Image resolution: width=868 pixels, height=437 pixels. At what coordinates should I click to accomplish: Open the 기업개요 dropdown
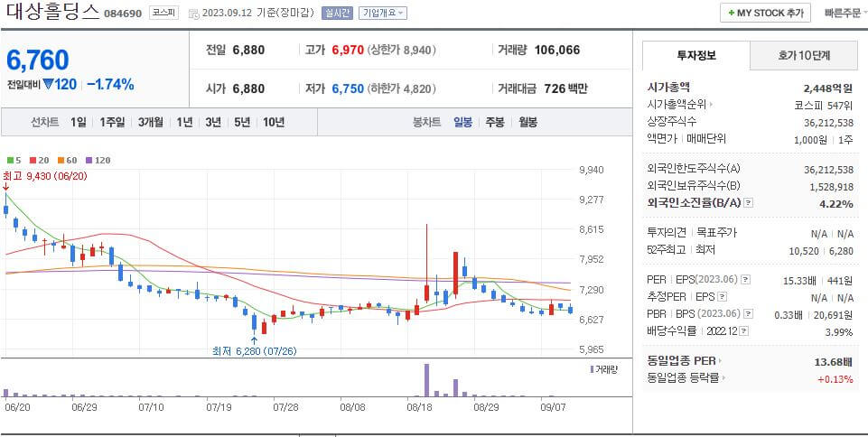[x=383, y=13]
